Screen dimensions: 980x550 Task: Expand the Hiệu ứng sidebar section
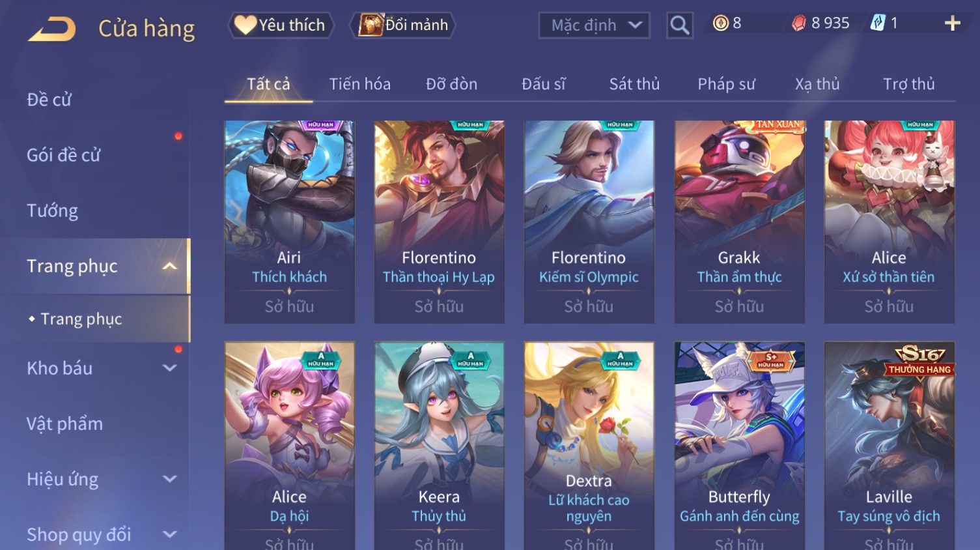click(x=169, y=479)
